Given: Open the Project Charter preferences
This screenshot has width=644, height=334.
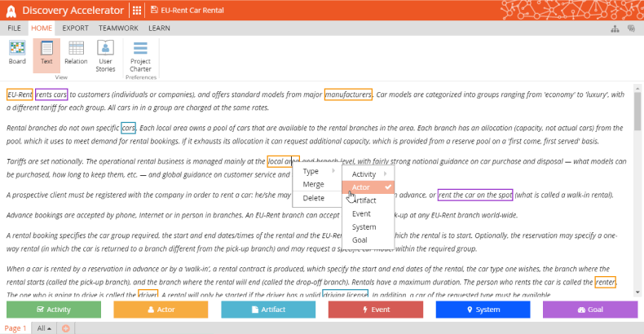Looking at the screenshot, I should [140, 55].
